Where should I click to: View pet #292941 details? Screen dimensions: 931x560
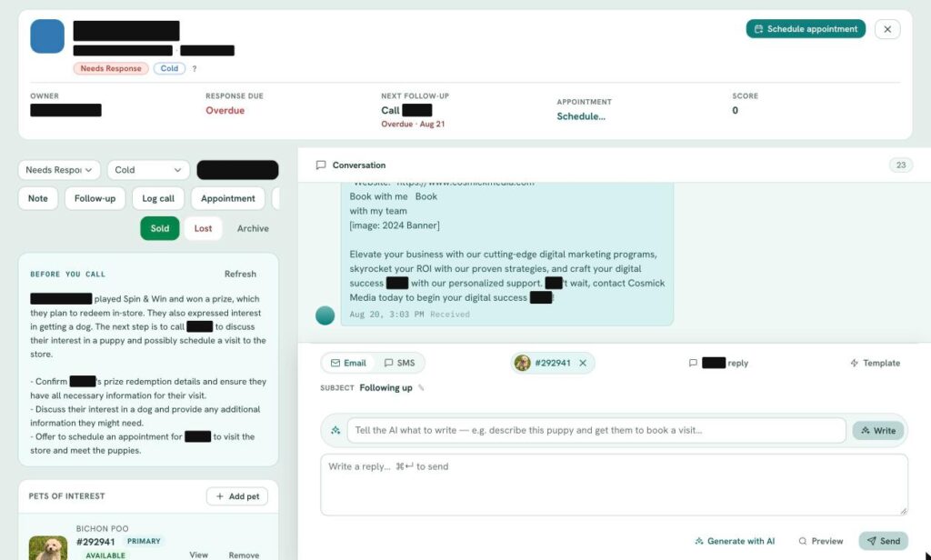click(x=198, y=555)
